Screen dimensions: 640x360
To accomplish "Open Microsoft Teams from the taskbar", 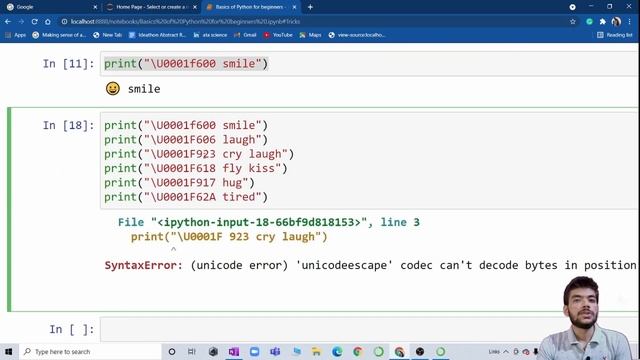I will point(275,351).
